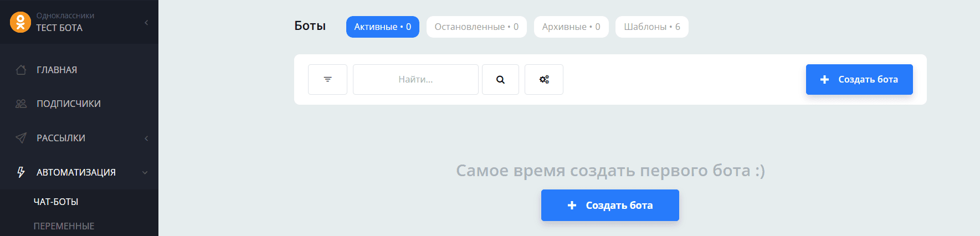This screenshot has height=236, width=980.
Task: Click the Odnoklassniki orange logo icon
Action: pyautogui.click(x=20, y=22)
